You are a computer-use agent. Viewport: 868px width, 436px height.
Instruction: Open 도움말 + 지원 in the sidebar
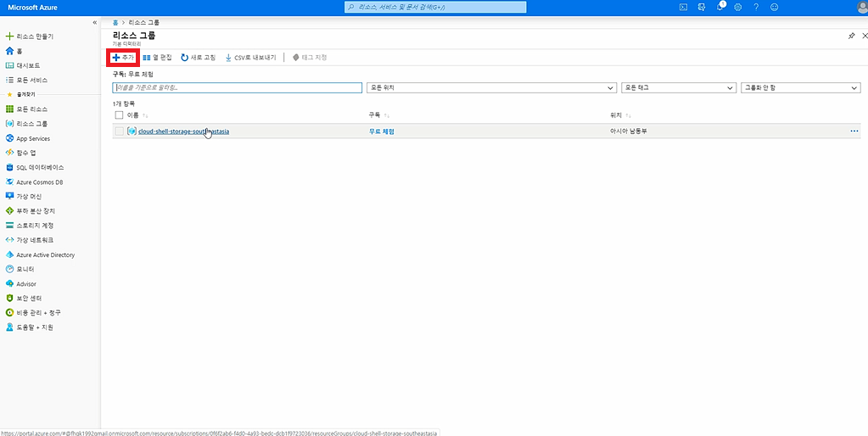pyautogui.click(x=30, y=327)
